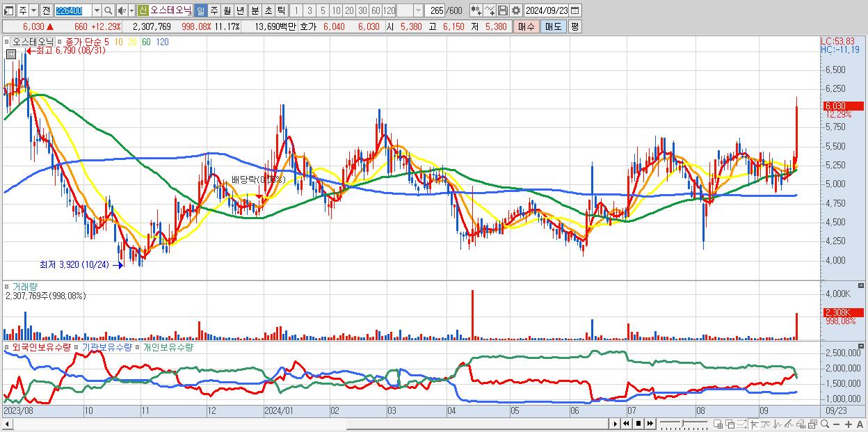Click the grid table icon below the legend

pyautogui.click(x=12, y=54)
